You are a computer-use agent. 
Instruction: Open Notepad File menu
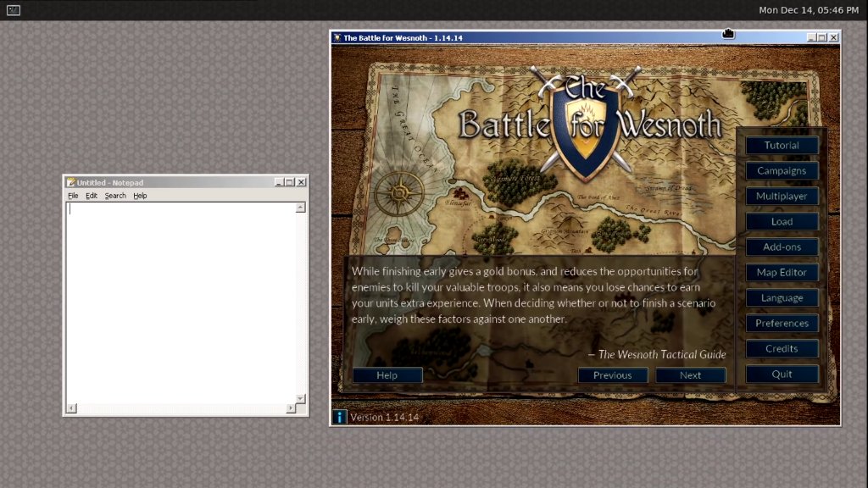coord(73,196)
